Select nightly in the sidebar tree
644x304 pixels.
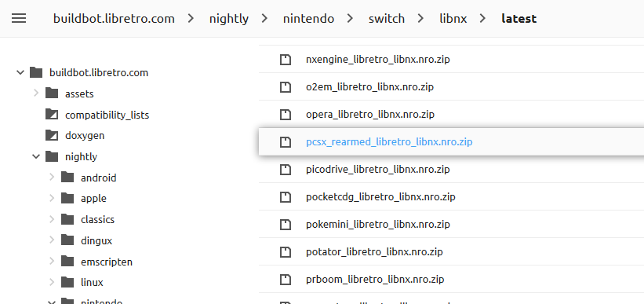point(81,157)
